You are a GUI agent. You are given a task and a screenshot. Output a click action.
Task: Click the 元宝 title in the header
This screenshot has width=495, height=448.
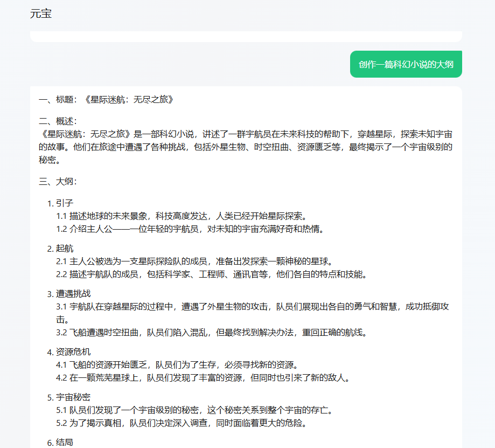click(x=41, y=14)
